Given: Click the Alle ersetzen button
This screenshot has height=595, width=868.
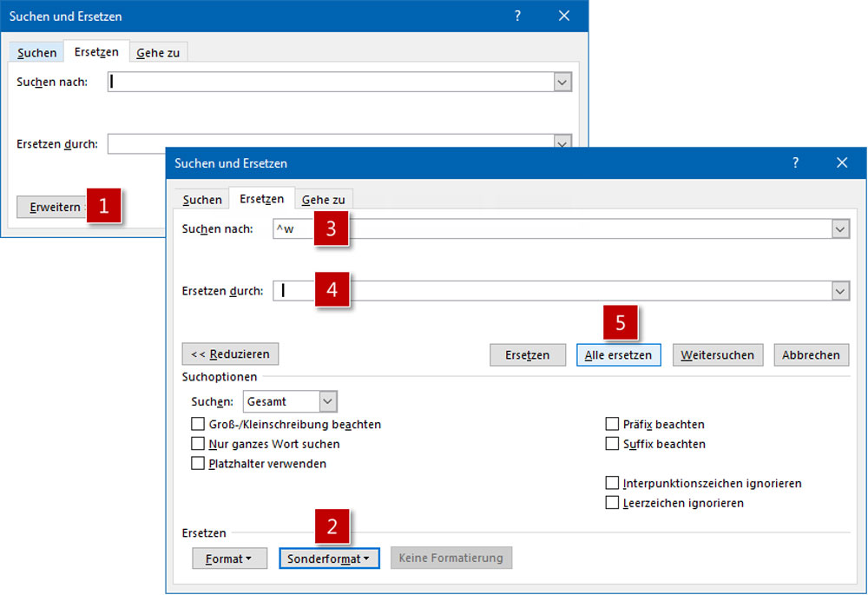Looking at the screenshot, I should [618, 355].
